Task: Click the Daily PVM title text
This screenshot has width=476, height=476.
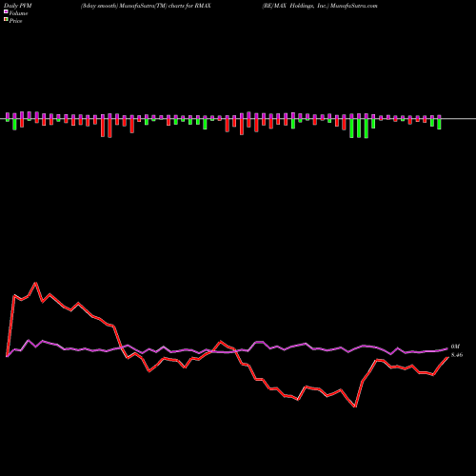Action: pyautogui.click(x=18, y=6)
